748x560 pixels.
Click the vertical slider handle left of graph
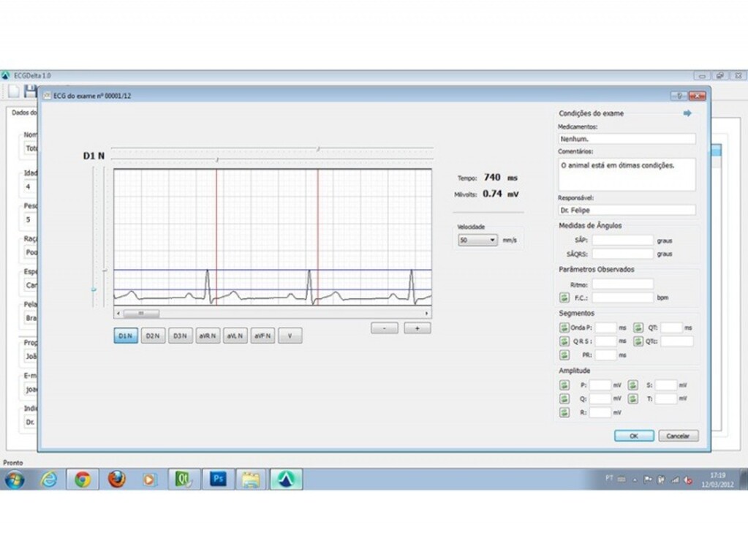94,290
